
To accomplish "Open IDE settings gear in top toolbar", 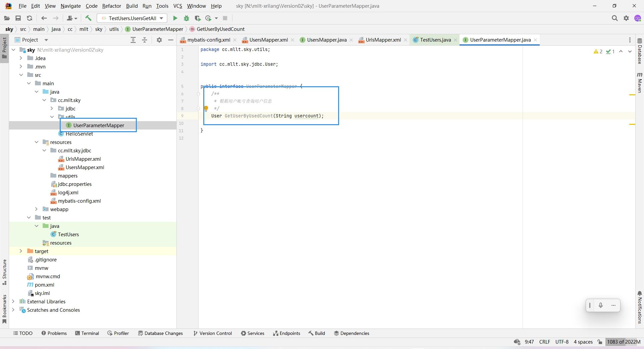I will coord(626,18).
